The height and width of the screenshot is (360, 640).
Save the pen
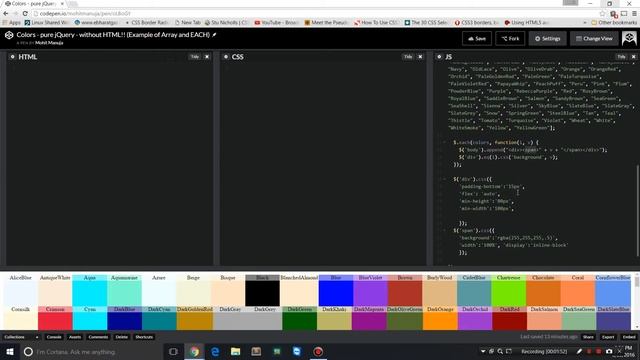[x=477, y=39]
